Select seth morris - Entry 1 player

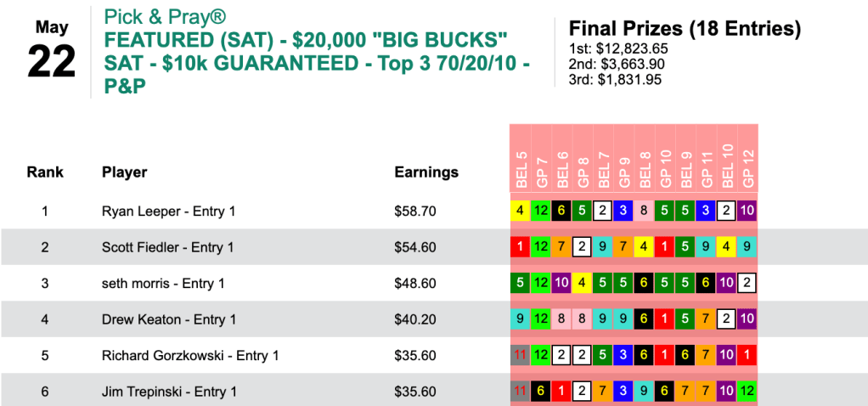[162, 284]
